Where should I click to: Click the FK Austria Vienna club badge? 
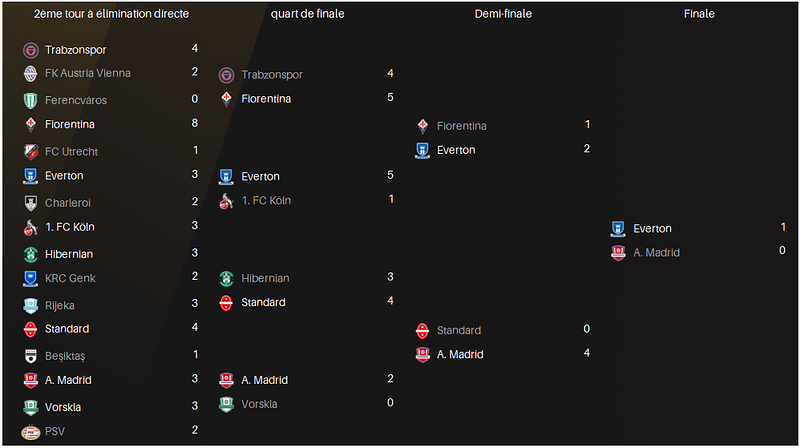point(30,73)
